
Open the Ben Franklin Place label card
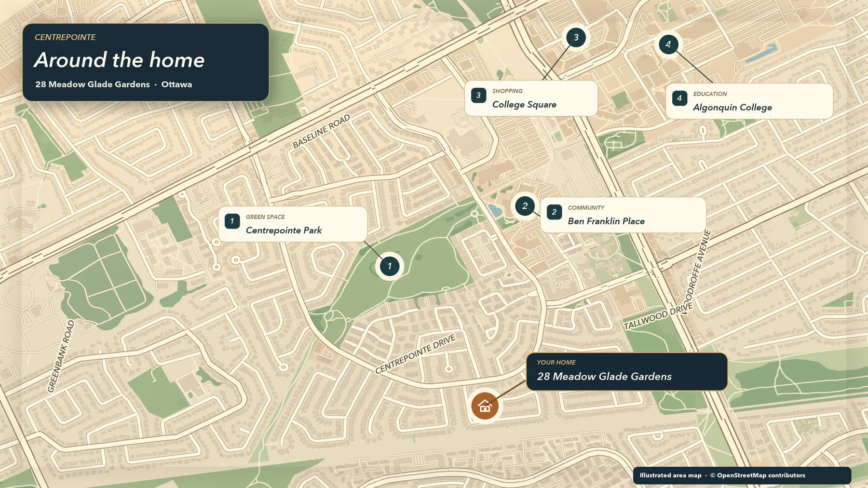point(623,215)
